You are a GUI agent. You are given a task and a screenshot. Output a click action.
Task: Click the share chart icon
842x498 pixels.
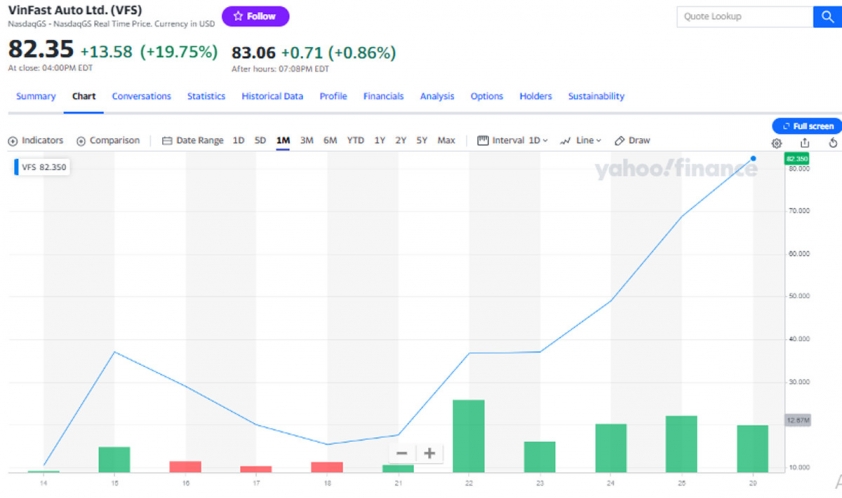(x=804, y=142)
